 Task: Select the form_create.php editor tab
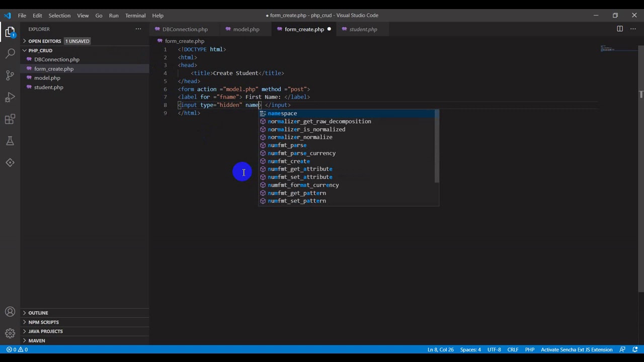[x=304, y=29]
